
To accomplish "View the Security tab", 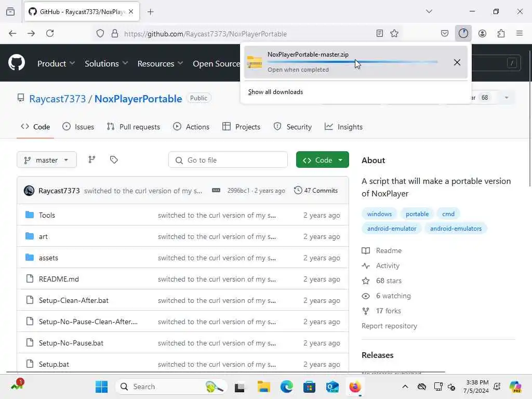I will tap(292, 127).
